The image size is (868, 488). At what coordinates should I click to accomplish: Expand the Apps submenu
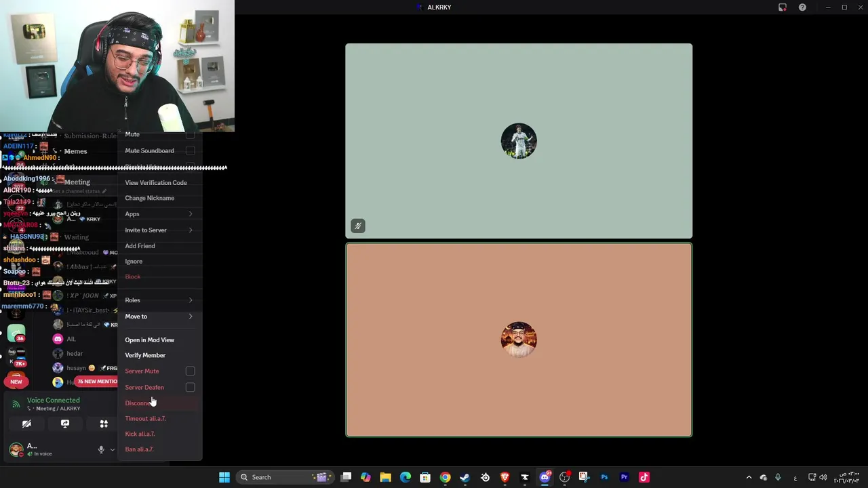(x=160, y=213)
